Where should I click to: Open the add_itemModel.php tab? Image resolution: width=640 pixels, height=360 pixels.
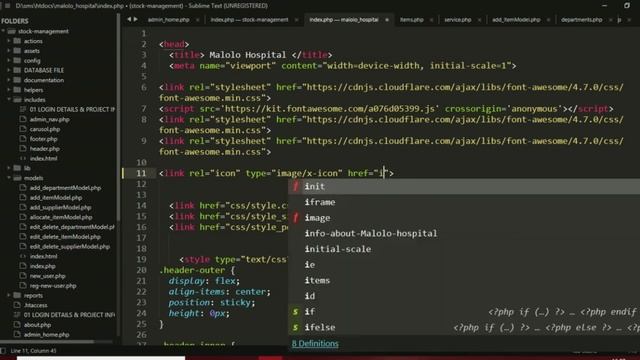click(x=516, y=20)
